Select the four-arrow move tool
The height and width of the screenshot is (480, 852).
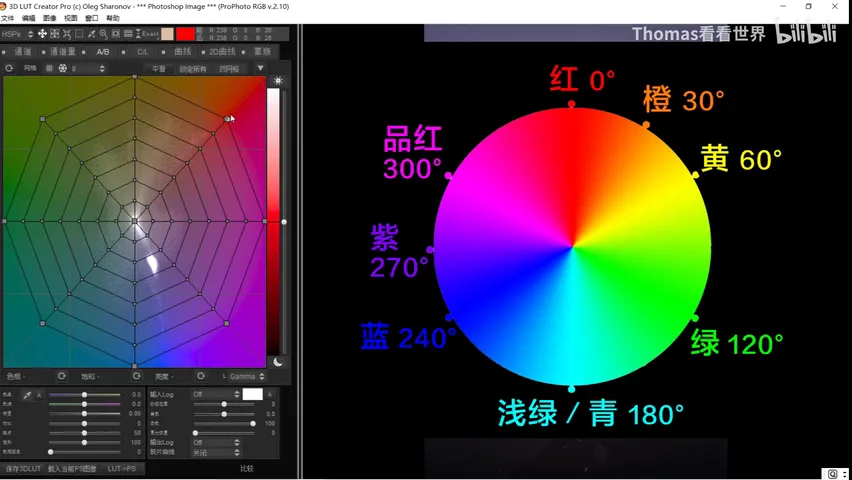(x=42, y=34)
